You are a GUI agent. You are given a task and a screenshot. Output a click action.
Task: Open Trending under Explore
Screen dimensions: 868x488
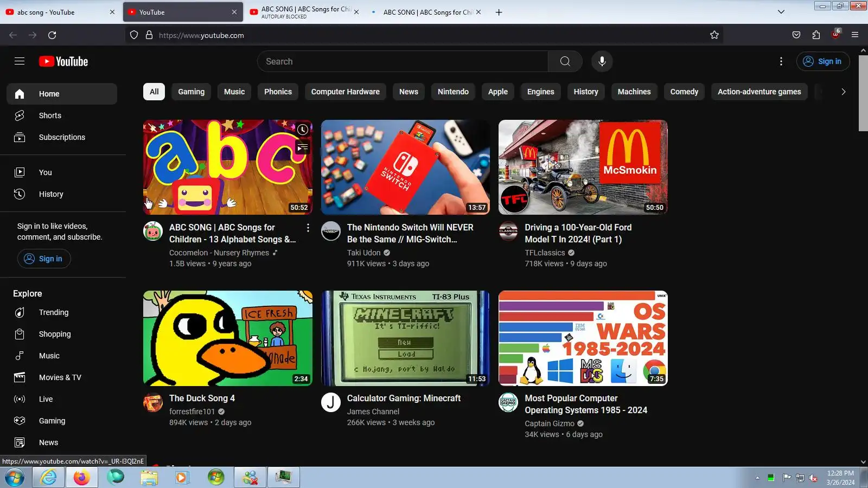tap(62, 312)
